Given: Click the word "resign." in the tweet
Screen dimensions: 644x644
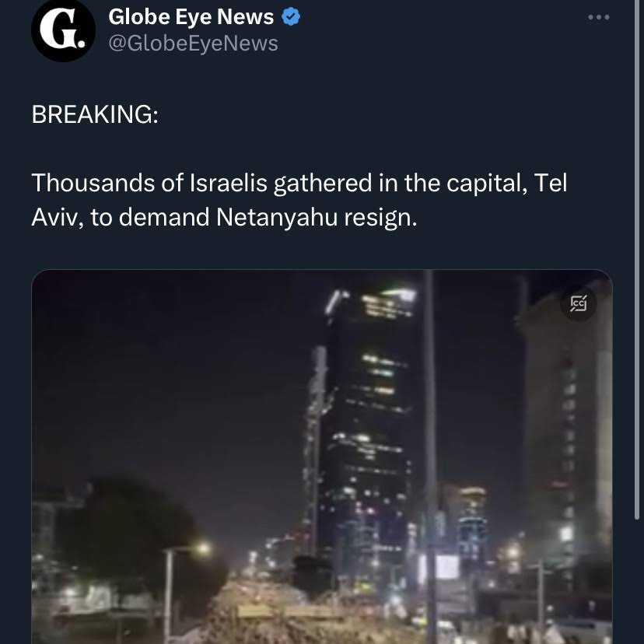Looking at the screenshot, I should coord(380,218).
